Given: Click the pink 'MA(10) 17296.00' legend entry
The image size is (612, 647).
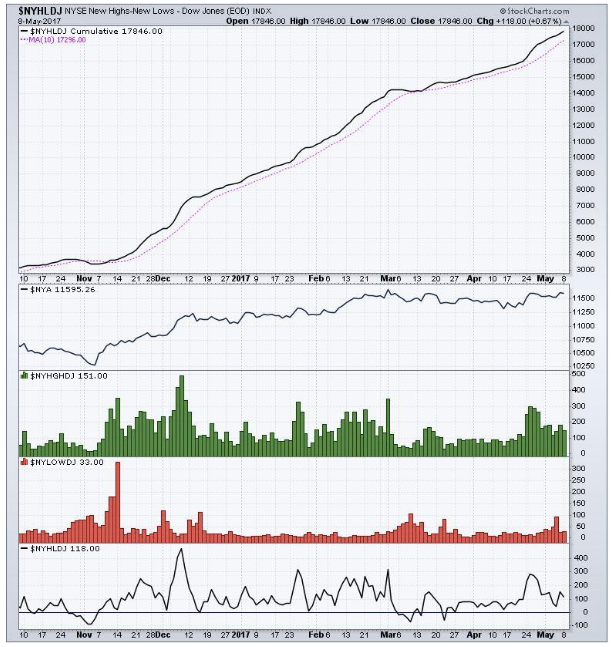Looking at the screenshot, I should (x=54, y=40).
